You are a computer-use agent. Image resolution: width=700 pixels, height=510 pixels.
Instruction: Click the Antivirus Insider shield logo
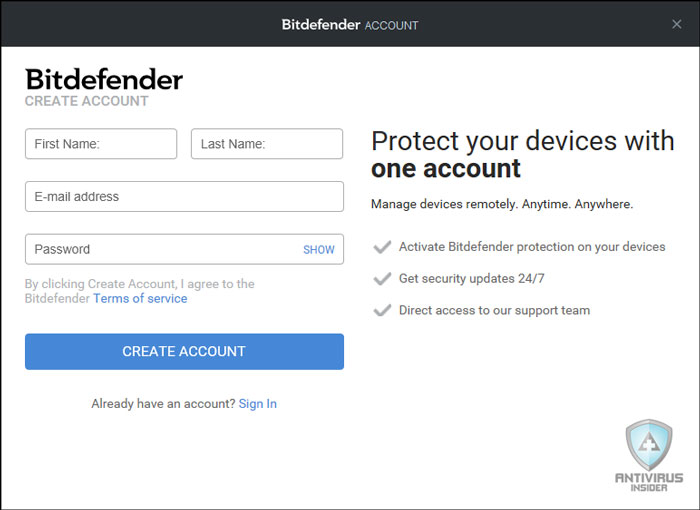click(649, 445)
